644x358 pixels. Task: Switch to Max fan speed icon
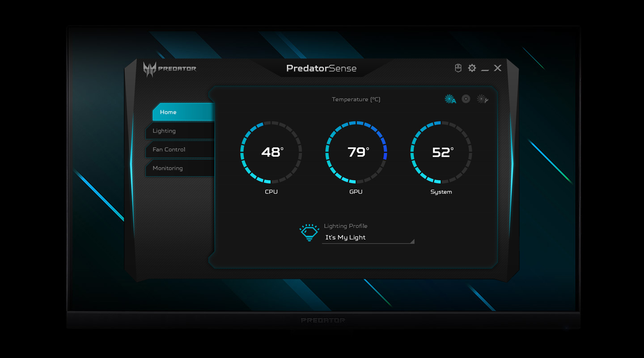click(466, 99)
